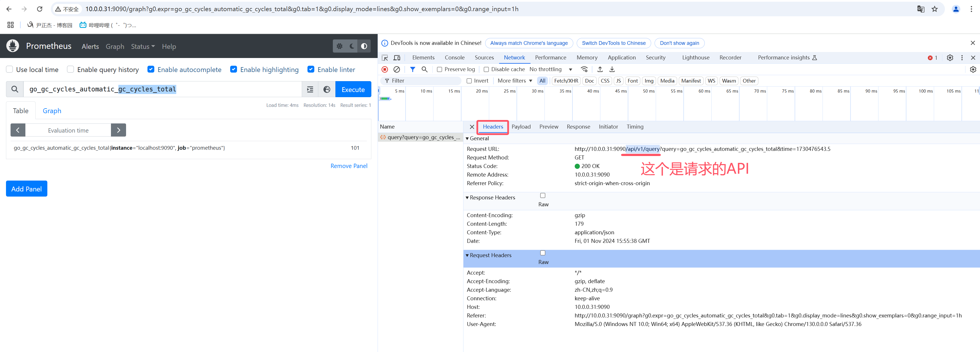Check the Preserve log checkbox
This screenshot has height=352, width=980.
[440, 69]
